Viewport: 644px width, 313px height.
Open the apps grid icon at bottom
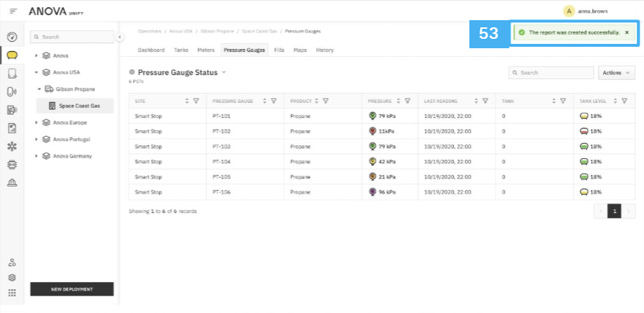click(x=12, y=293)
